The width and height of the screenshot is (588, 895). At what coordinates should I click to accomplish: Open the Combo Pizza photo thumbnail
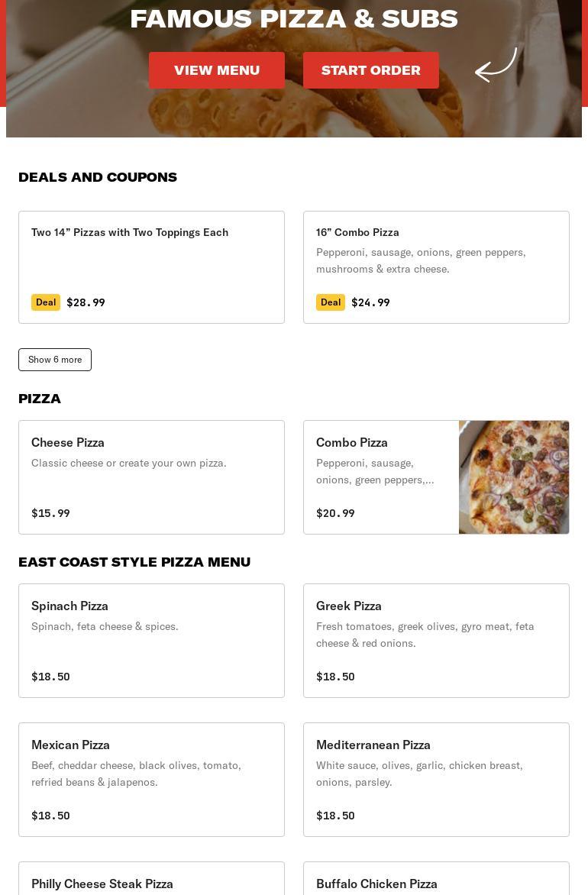514,477
